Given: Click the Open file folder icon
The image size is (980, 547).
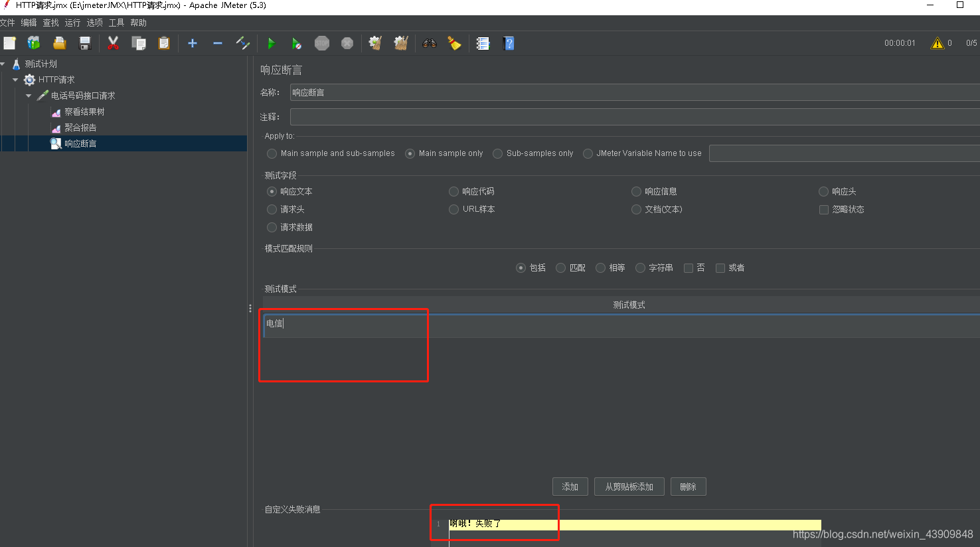Looking at the screenshot, I should pyautogui.click(x=60, y=43).
